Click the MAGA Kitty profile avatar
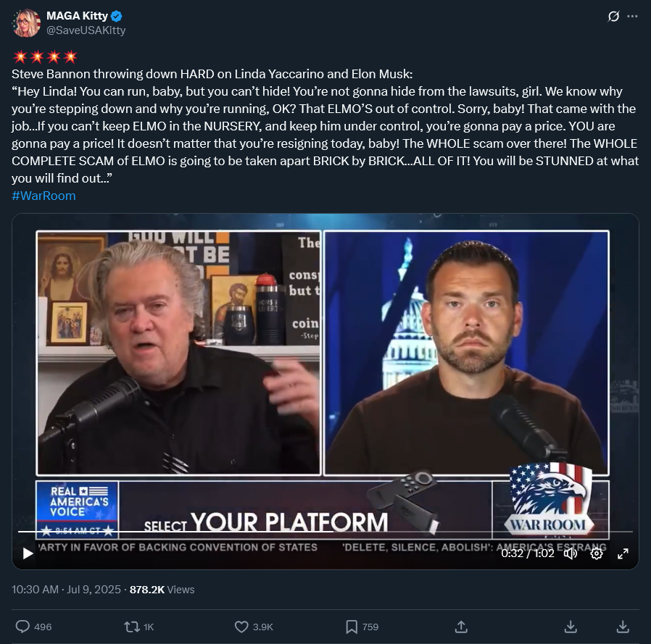The width and height of the screenshot is (651, 644). [x=27, y=23]
